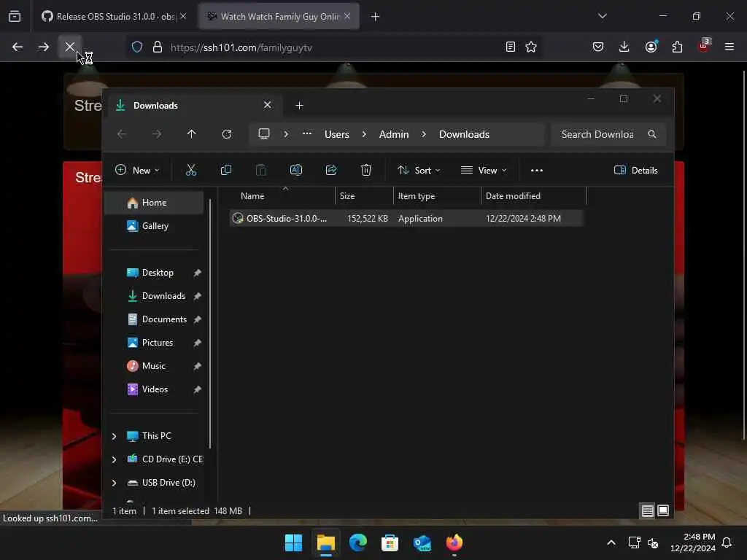Open Microsoft Edge from taskbar

point(357,542)
